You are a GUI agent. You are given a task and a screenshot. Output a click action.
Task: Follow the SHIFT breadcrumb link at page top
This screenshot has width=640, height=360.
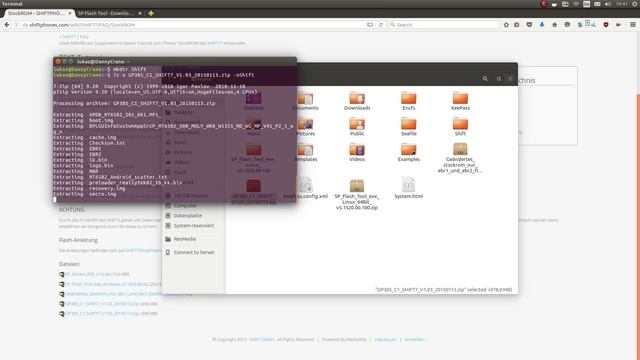click(69, 37)
